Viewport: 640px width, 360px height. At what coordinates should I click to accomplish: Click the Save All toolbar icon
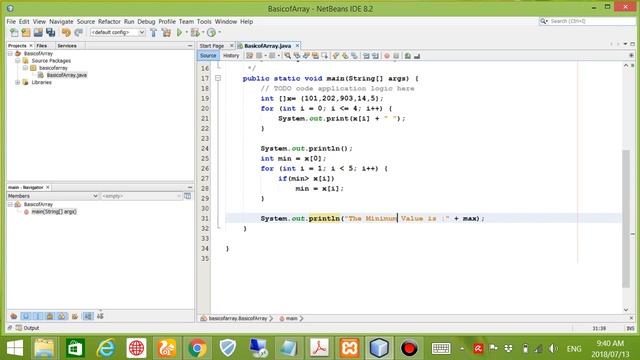[51, 32]
